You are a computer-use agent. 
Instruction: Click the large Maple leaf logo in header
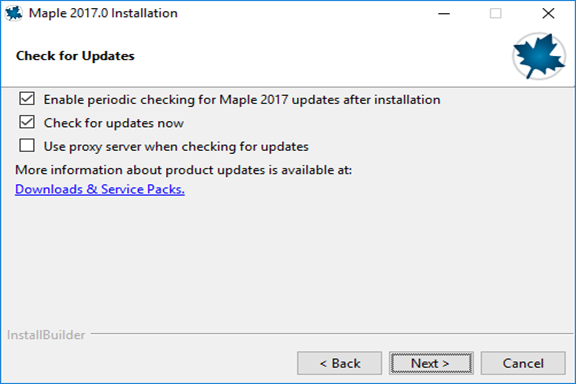(x=539, y=56)
